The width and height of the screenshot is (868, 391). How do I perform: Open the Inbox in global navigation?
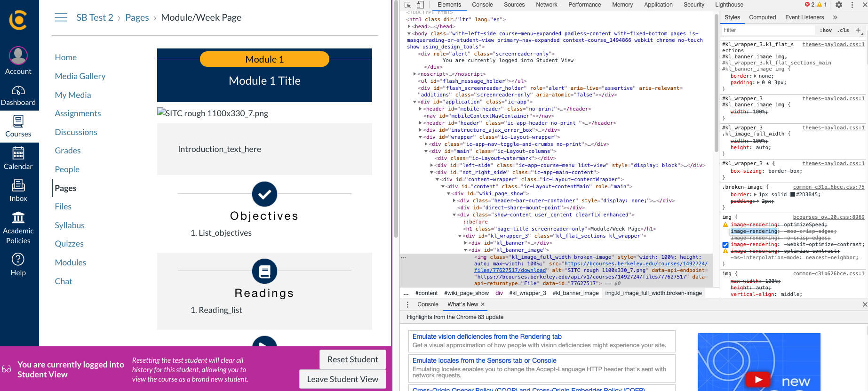tap(18, 190)
